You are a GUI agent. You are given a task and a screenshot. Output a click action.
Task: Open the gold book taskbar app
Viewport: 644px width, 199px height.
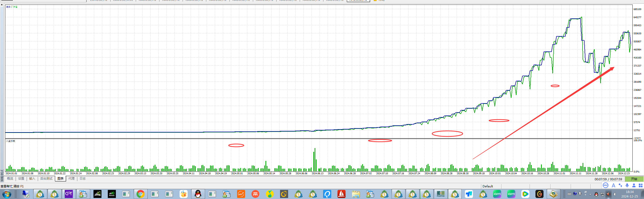click(553, 194)
